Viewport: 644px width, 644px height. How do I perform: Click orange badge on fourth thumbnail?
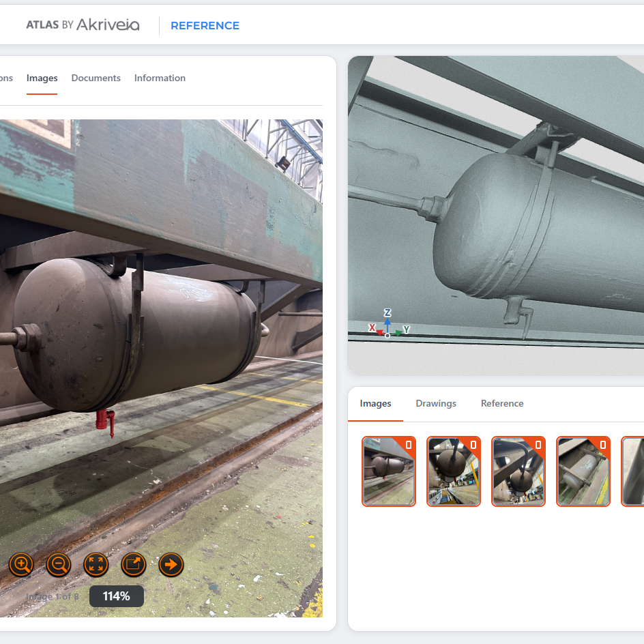[602, 445]
